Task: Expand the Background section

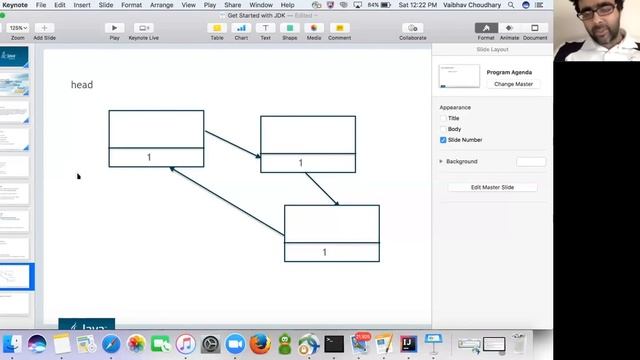Action: 441,162
